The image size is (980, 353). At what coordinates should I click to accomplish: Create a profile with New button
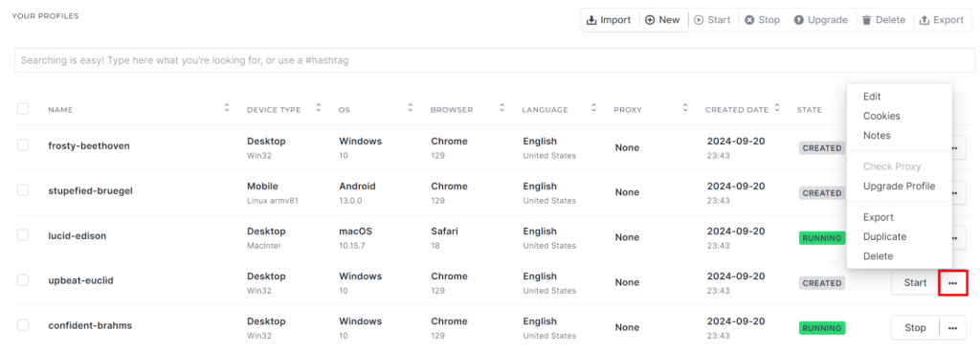click(x=662, y=20)
